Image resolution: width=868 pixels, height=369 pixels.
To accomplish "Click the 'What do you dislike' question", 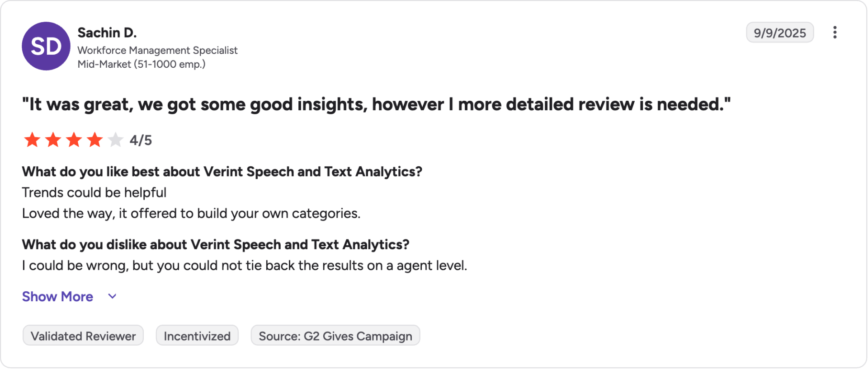I will pyautogui.click(x=216, y=244).
